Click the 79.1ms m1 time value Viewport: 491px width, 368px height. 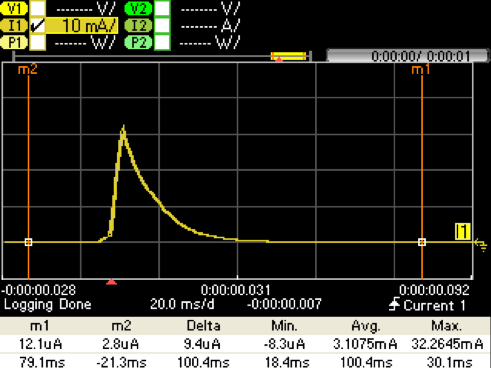pyautogui.click(x=42, y=362)
